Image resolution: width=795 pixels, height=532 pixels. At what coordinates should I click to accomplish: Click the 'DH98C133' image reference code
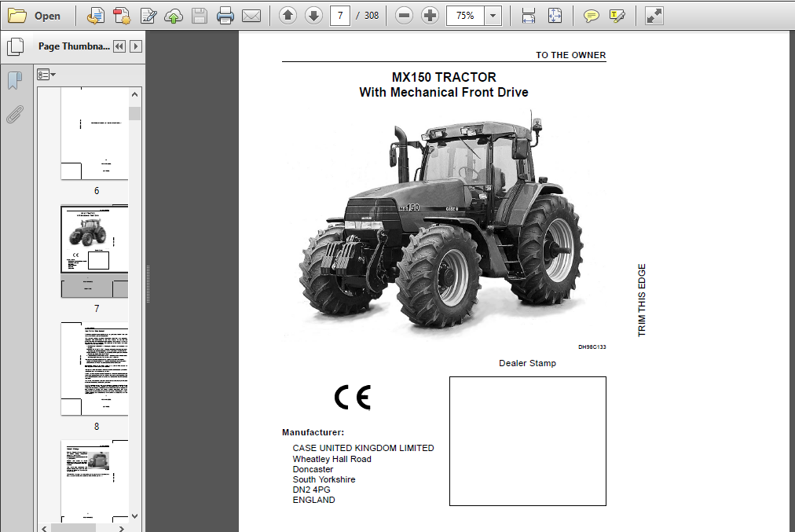click(592, 347)
